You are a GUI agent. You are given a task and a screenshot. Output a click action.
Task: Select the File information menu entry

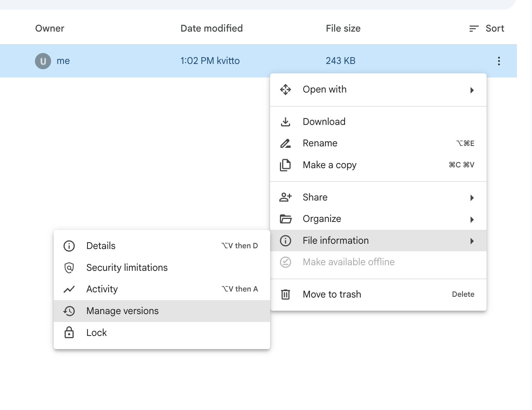coord(336,241)
